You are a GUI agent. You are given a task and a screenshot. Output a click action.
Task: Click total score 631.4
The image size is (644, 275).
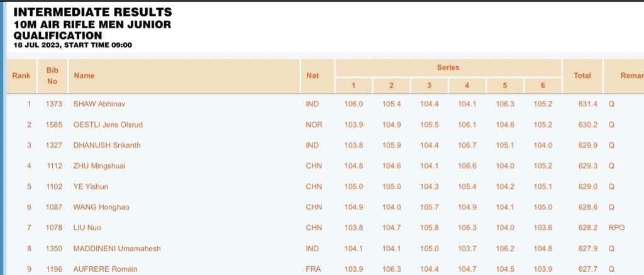pos(588,104)
